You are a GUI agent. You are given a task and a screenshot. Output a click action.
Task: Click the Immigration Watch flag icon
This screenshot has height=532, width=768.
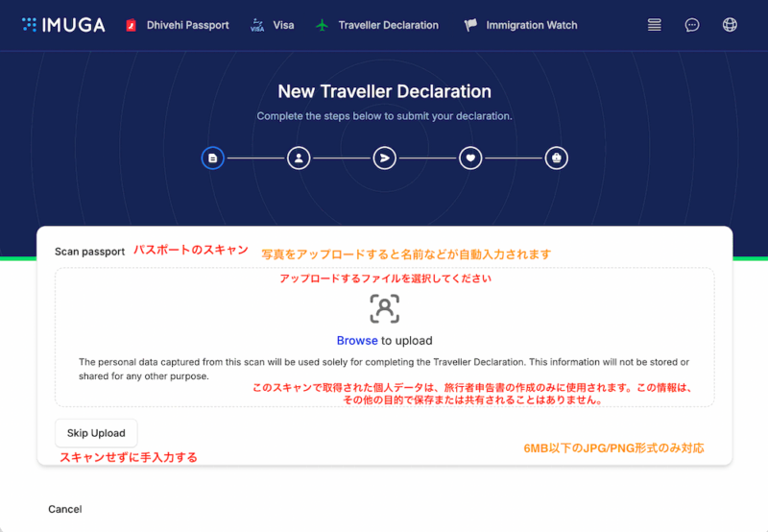pyautogui.click(x=470, y=25)
